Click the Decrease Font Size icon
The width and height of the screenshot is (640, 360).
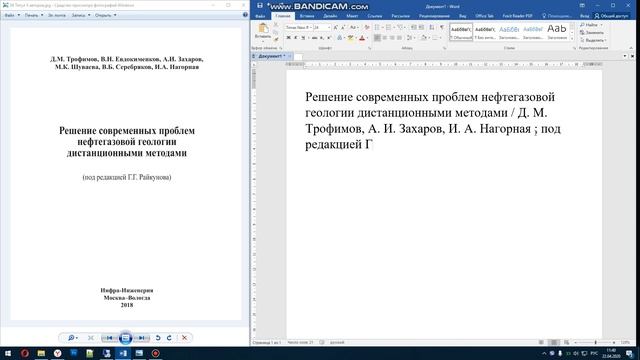pyautogui.click(x=343, y=27)
